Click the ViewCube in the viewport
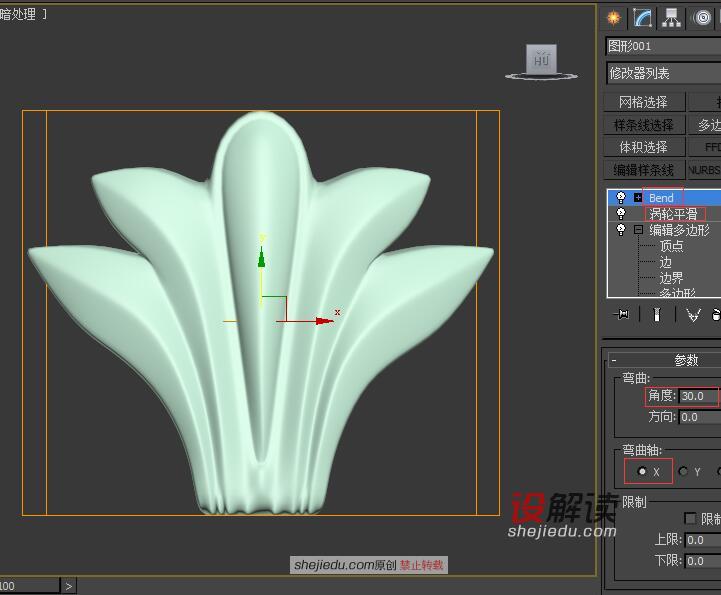The width and height of the screenshot is (721, 595). [542, 61]
